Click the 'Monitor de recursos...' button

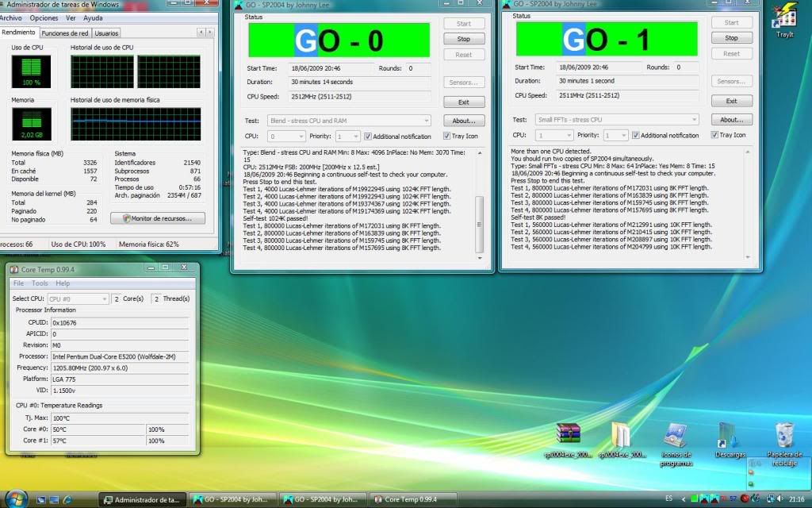coord(158,218)
